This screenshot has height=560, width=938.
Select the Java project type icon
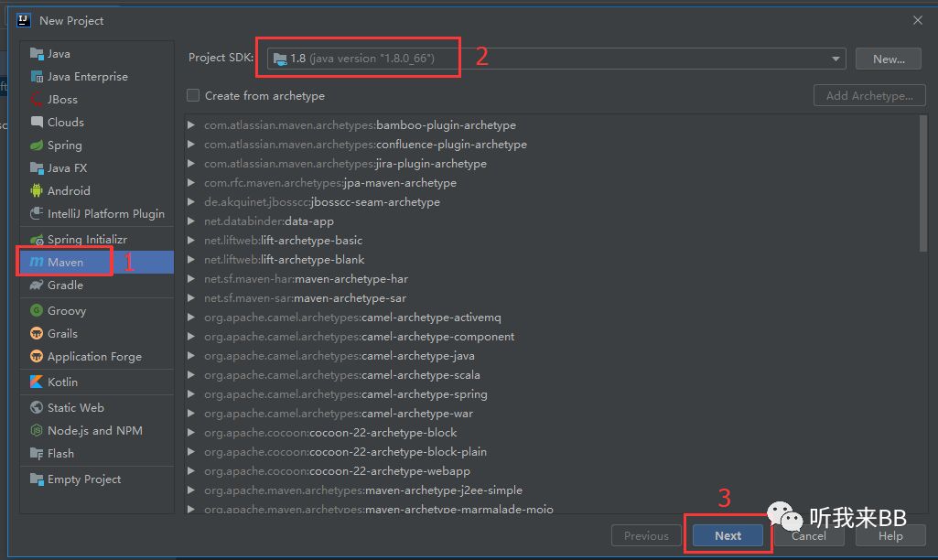[37, 54]
